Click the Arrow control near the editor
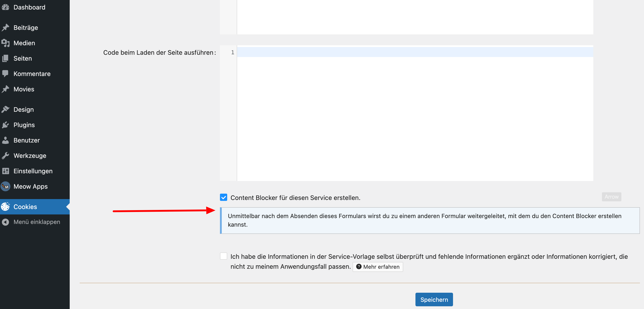 [611, 197]
